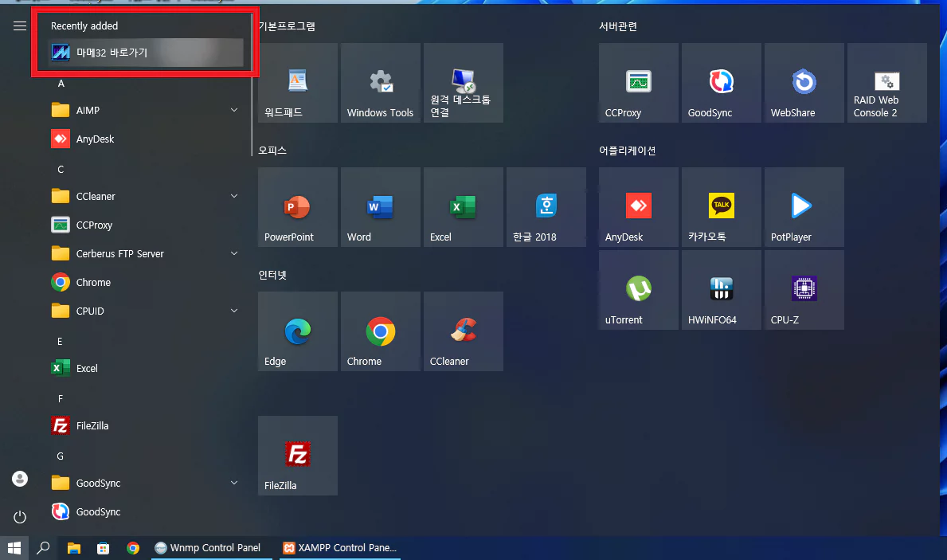
Task: Open the WebShare tile
Action: pyautogui.click(x=804, y=83)
